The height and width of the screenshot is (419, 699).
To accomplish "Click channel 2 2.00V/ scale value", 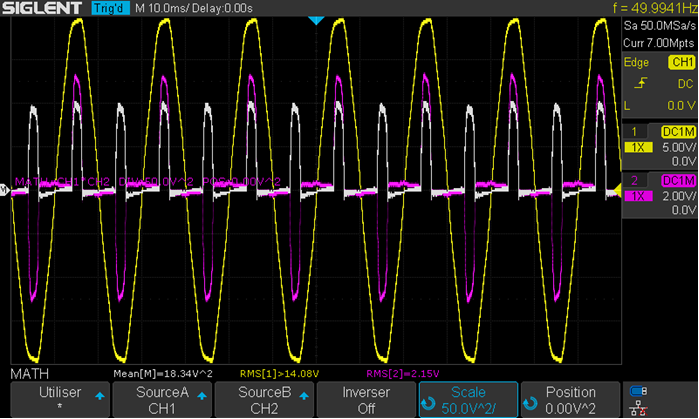I will pos(679,196).
